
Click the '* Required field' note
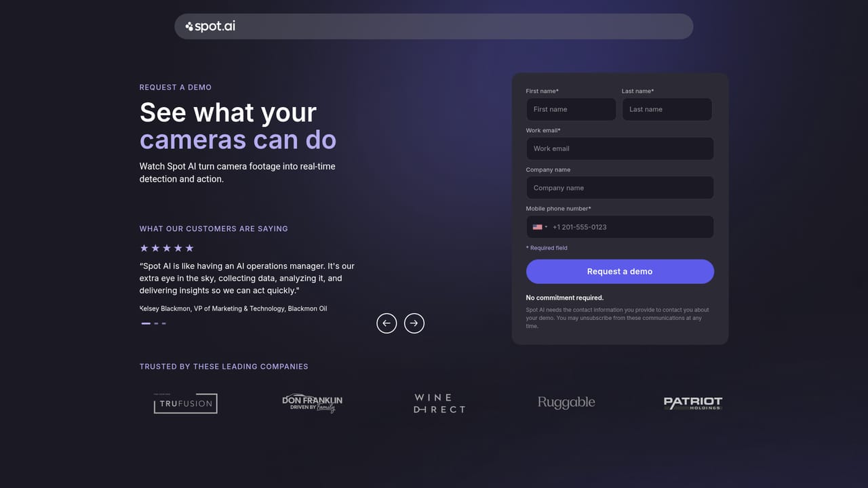click(x=547, y=248)
